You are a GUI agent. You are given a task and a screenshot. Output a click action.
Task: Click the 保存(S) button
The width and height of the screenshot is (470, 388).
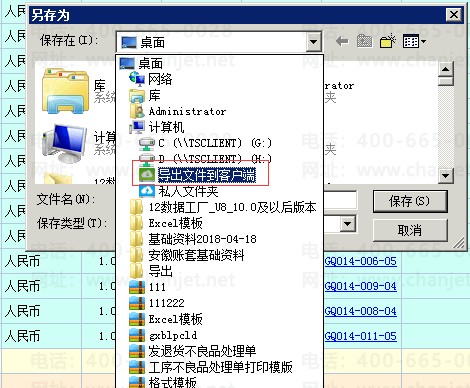[410, 201]
